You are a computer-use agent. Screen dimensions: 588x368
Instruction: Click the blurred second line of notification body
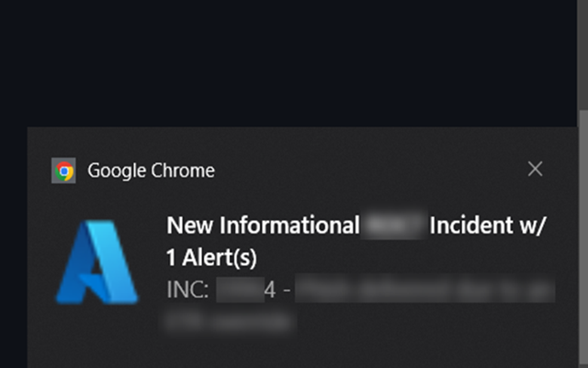(x=231, y=321)
